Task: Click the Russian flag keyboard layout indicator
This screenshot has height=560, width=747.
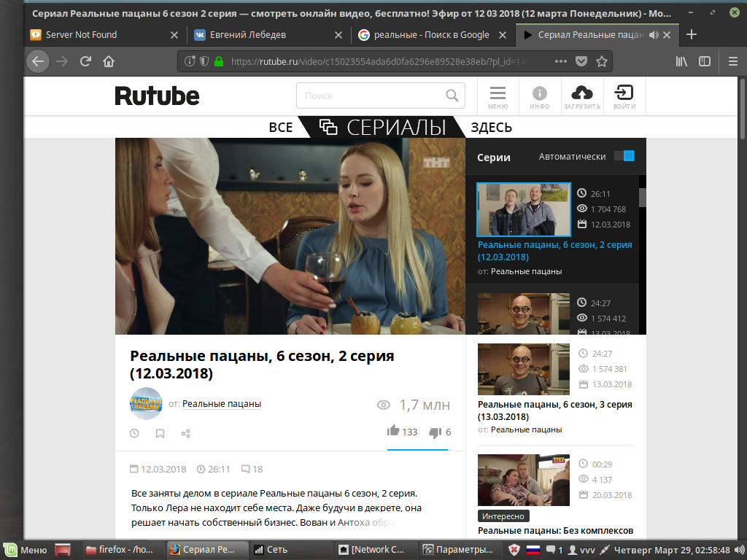Action: (x=533, y=551)
